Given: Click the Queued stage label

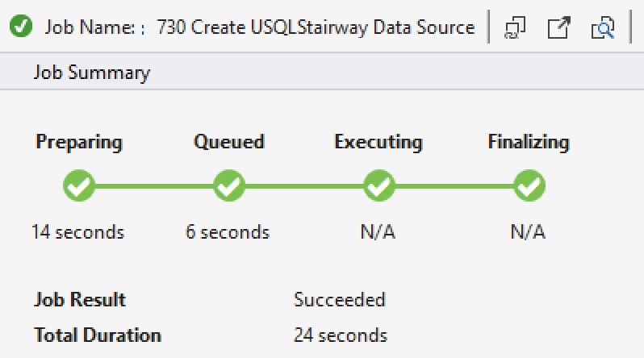Looking at the screenshot, I should [x=229, y=143].
